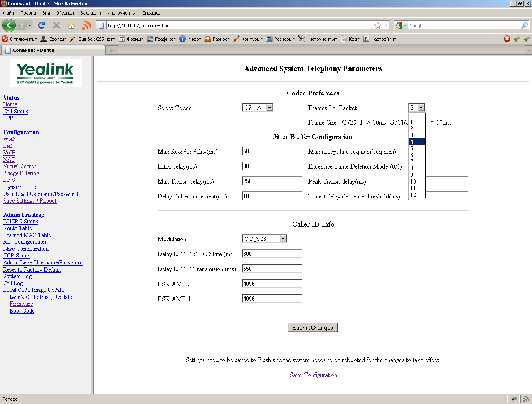
Task: Open the Call Status link
Action: [16, 111]
